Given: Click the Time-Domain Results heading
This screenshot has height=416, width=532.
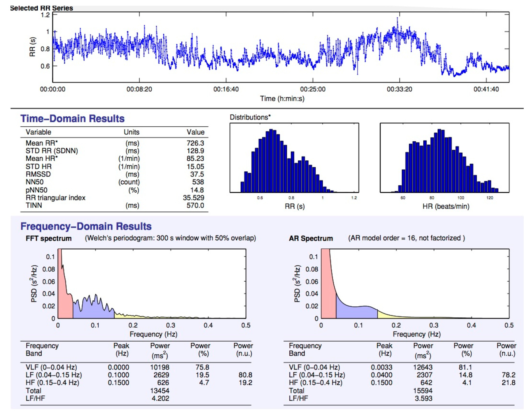Looking at the screenshot, I should 72,119.
